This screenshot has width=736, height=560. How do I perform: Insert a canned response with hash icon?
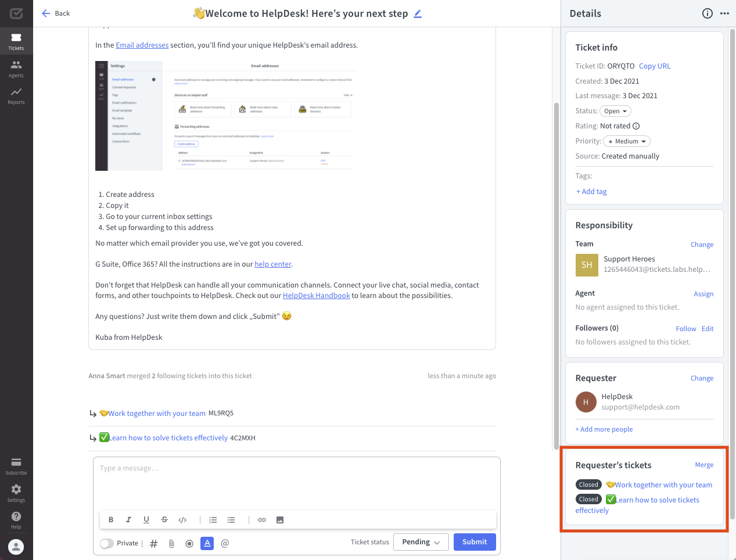pyautogui.click(x=154, y=544)
